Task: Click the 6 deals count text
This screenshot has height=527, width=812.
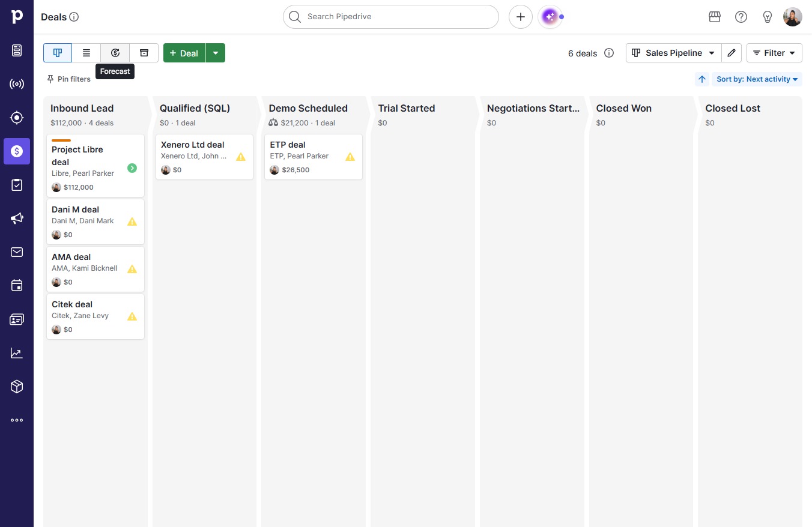Action: [583, 53]
